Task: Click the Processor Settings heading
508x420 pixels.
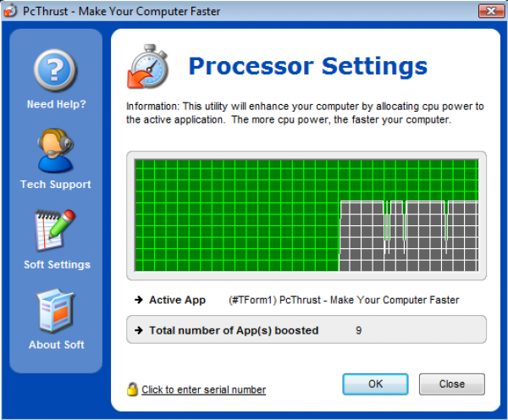Action: click(307, 66)
